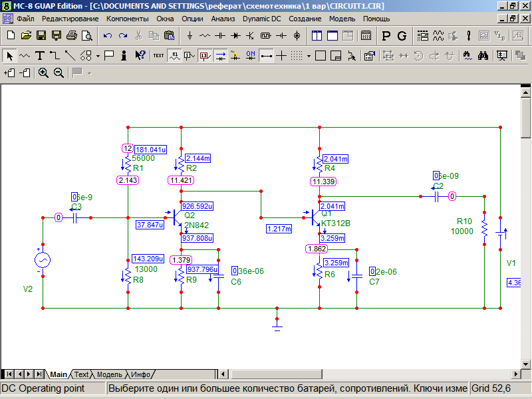This screenshot has height=399, width=532.
Task: Open the Анализ menu
Action: point(223,19)
